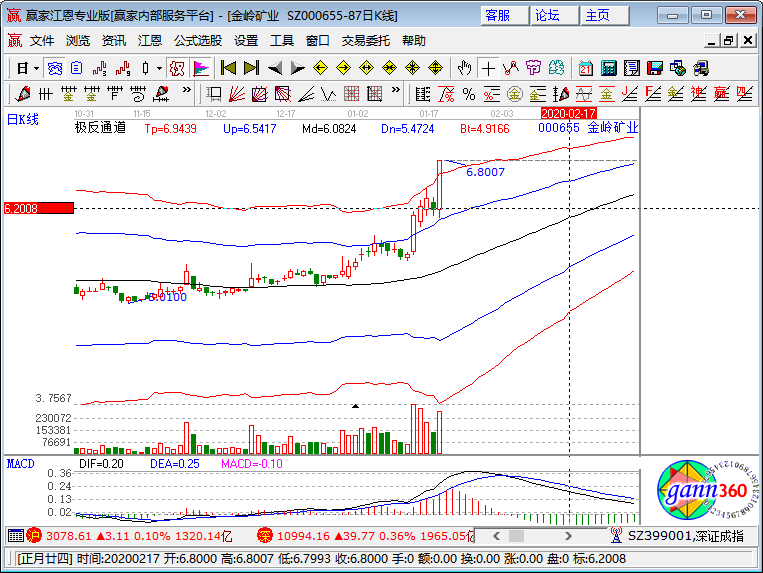
Task: Click the red 6.2008 price label
Action: tap(39, 209)
